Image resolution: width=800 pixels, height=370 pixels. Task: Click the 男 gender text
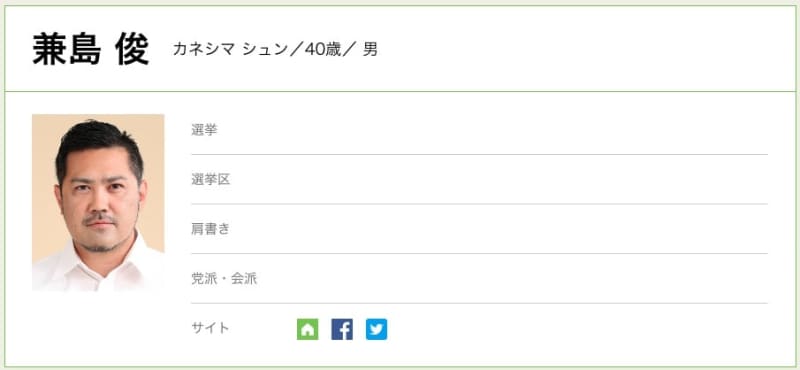point(370,49)
